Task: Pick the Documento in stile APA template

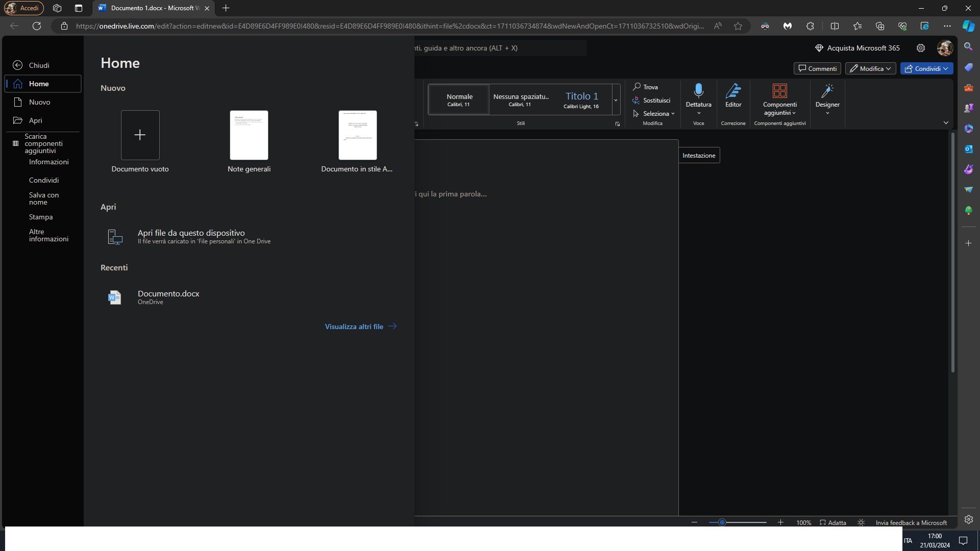Action: tap(358, 135)
